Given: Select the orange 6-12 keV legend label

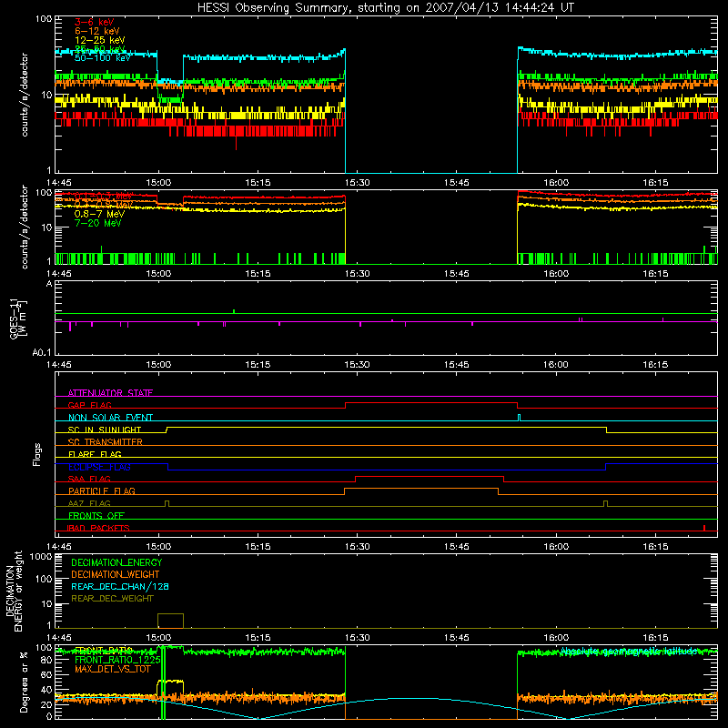Looking at the screenshot, I should coord(97,31).
